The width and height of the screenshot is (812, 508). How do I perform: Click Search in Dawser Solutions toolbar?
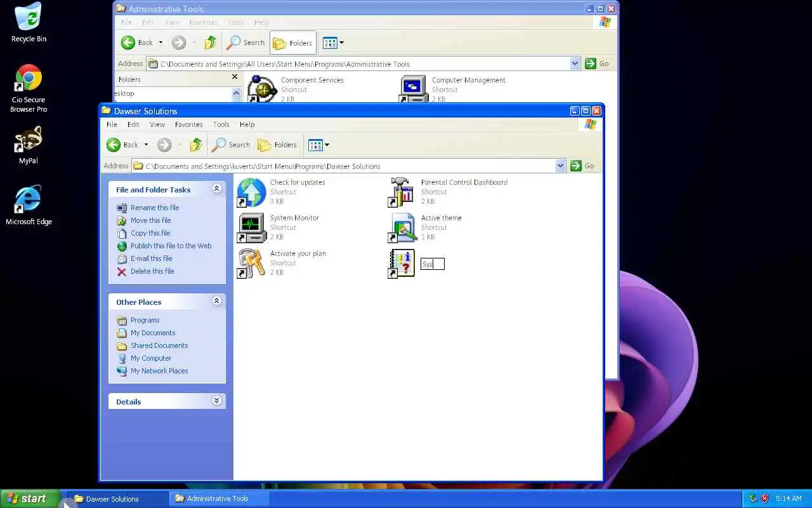click(231, 145)
